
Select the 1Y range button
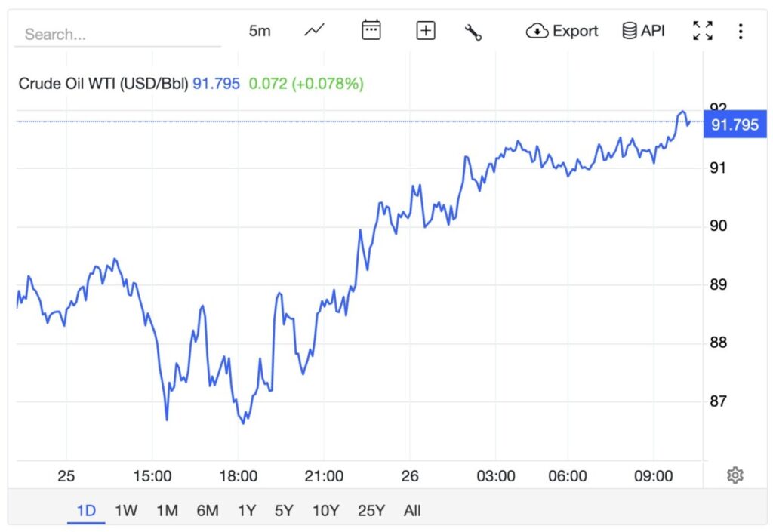pos(245,510)
